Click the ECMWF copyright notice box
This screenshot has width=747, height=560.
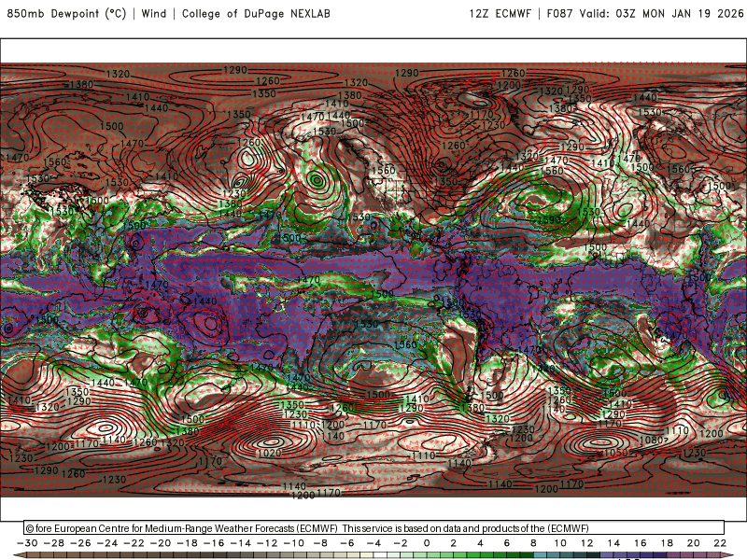click(374, 528)
